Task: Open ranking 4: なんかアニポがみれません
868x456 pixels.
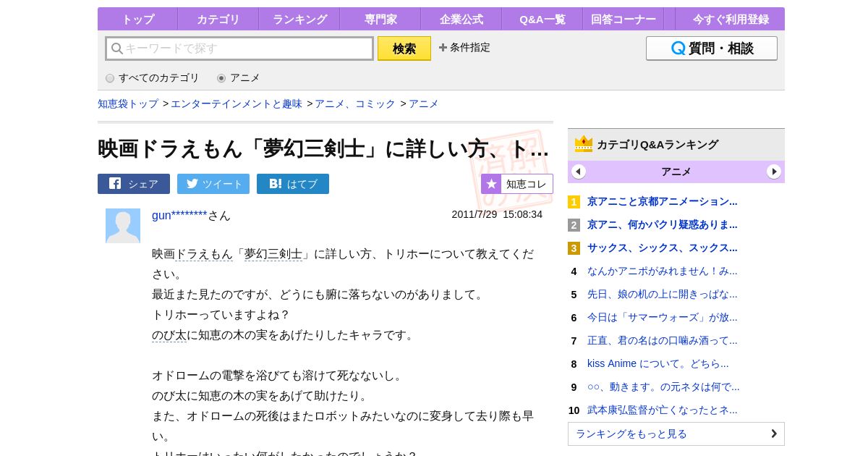Action: point(663,271)
